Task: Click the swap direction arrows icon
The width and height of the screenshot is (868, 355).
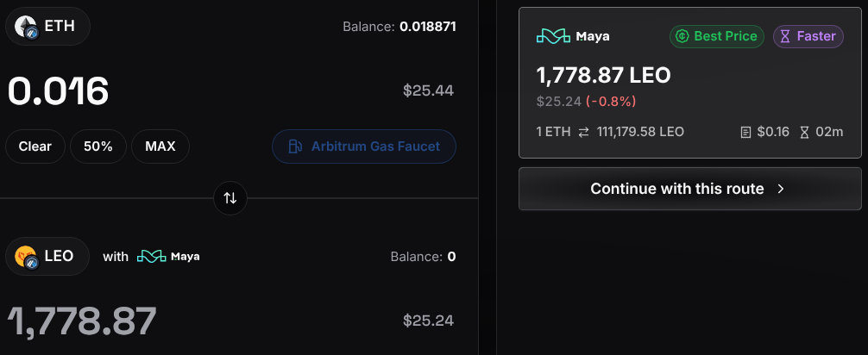Action: (230, 198)
